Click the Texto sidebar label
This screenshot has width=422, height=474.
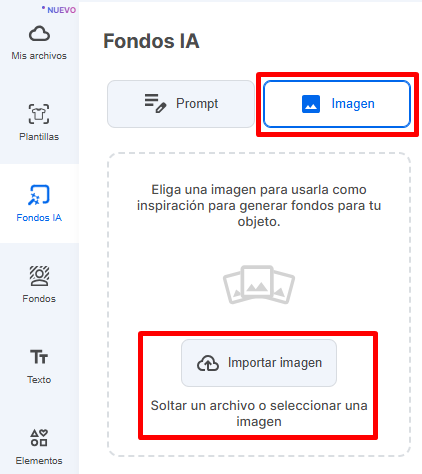(39, 380)
